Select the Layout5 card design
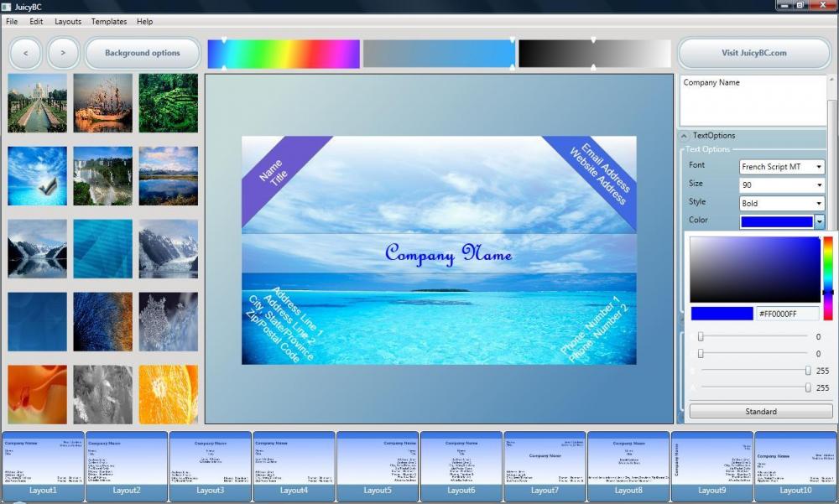Screen dimensions: 839x504 pyautogui.click(x=378, y=465)
